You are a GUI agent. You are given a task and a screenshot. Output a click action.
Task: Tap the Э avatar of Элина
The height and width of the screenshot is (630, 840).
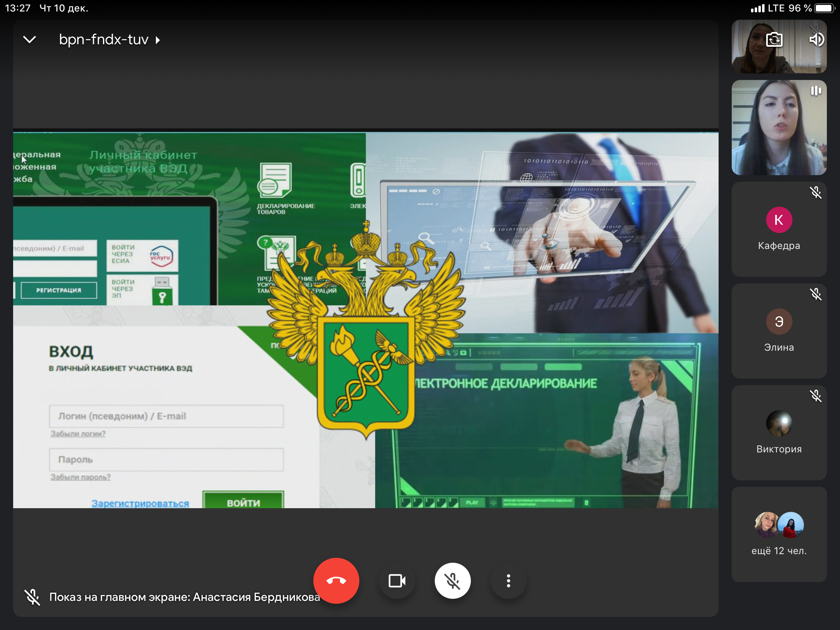[779, 322]
